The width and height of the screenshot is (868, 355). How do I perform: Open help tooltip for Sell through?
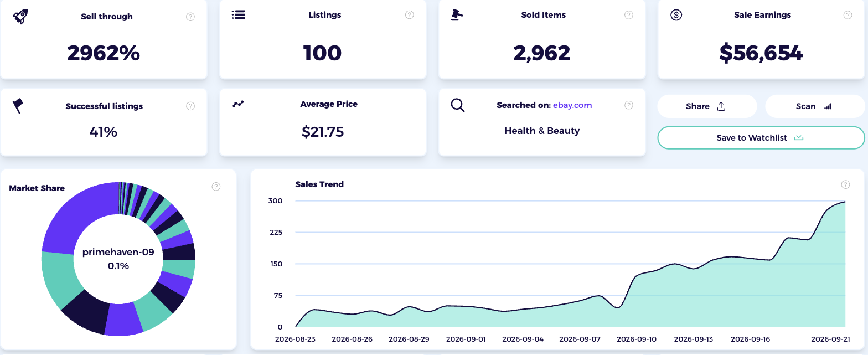[190, 17]
